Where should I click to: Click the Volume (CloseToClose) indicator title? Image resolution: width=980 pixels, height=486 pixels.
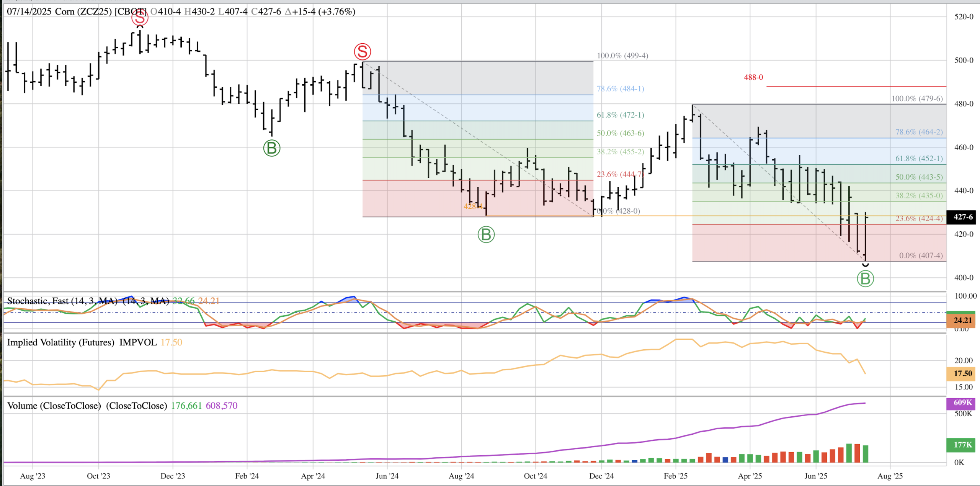point(54,406)
